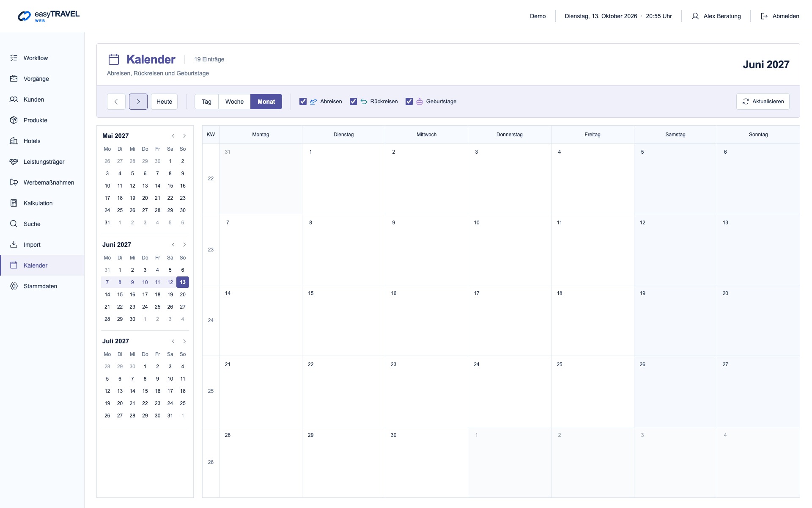Toggle the Rückreisen checkbox
The width and height of the screenshot is (812, 508).
click(353, 102)
